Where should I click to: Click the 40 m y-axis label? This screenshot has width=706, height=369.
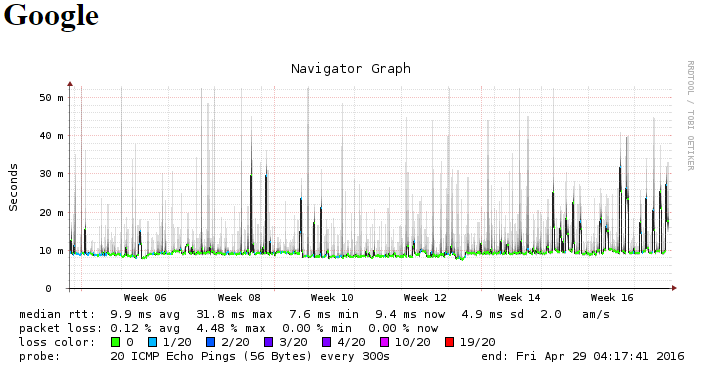click(51, 136)
